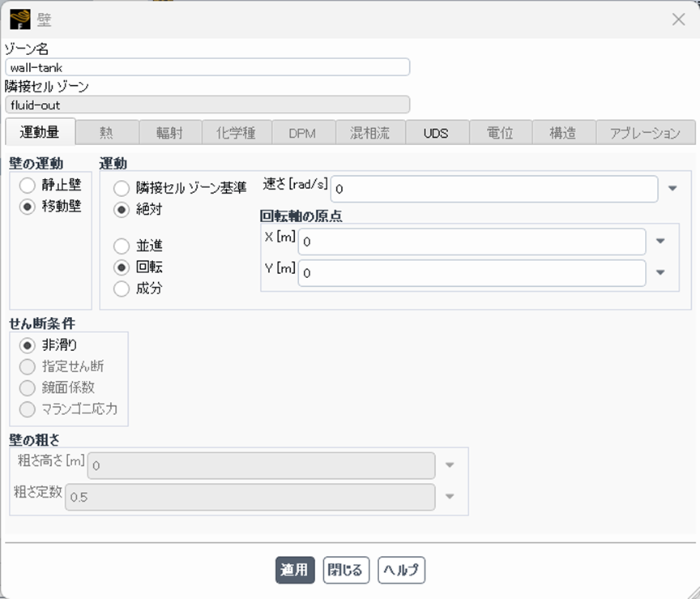Open the X [m] field dropdown arrow
700x599 pixels.
[660, 242]
